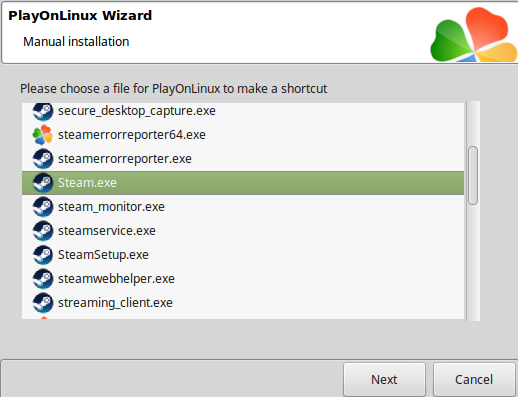Choose SteamSetup.exe for the shortcut
This screenshot has height=397, width=518.
click(103, 255)
